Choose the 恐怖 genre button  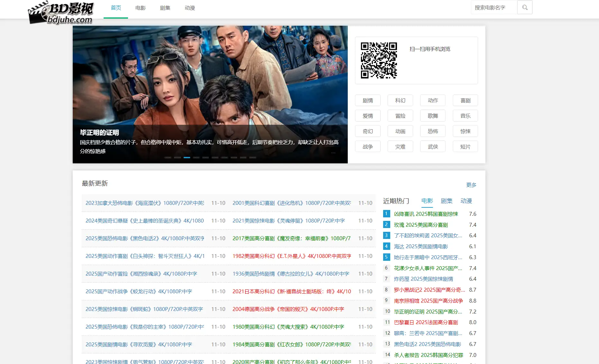(x=433, y=132)
